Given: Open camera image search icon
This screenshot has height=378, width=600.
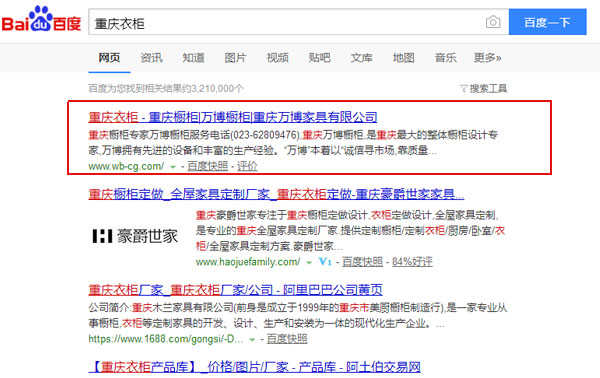Looking at the screenshot, I should coord(493,22).
